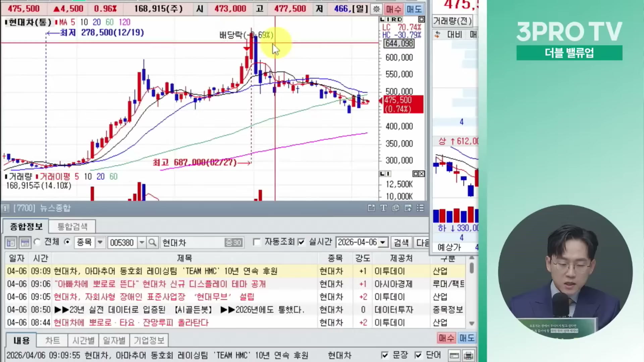
Task: Switch to the 통합검색 tab
Action: [72, 227]
